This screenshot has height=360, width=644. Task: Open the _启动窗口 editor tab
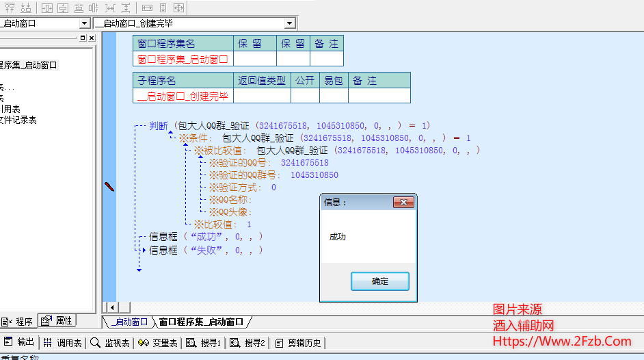129,322
